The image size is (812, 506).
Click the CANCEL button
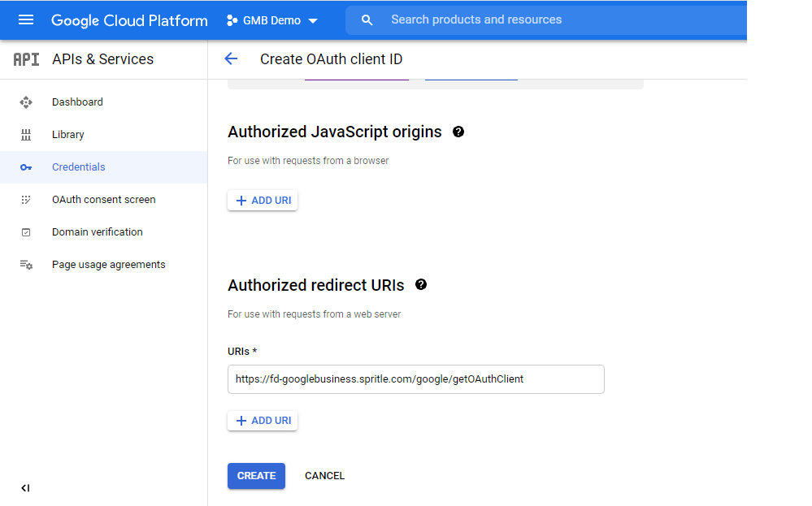(324, 476)
